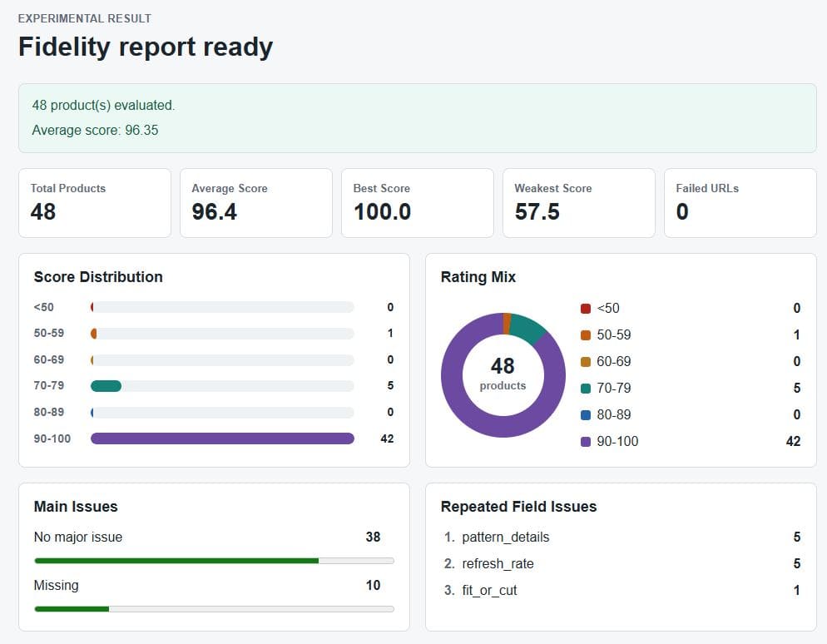Click the '80-89' label in Score Distribution

[48, 412]
